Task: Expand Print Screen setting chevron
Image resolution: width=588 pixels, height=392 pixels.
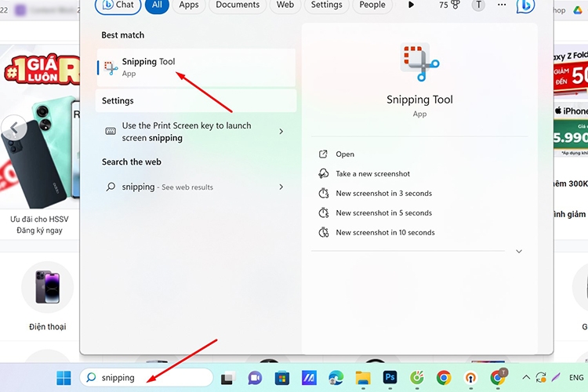Action: (281, 131)
